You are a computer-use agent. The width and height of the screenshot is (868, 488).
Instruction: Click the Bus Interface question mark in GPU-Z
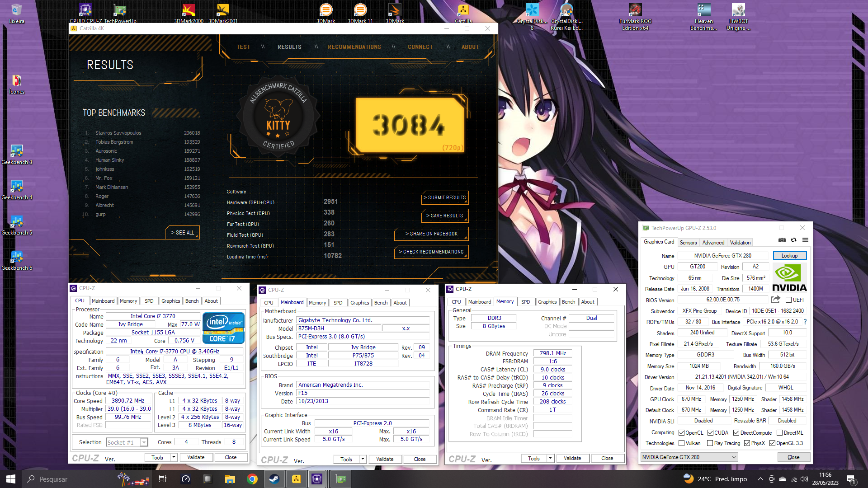(805, 322)
